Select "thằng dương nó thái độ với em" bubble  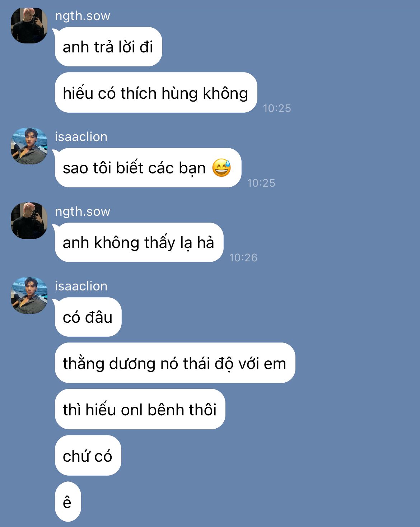tap(175, 363)
